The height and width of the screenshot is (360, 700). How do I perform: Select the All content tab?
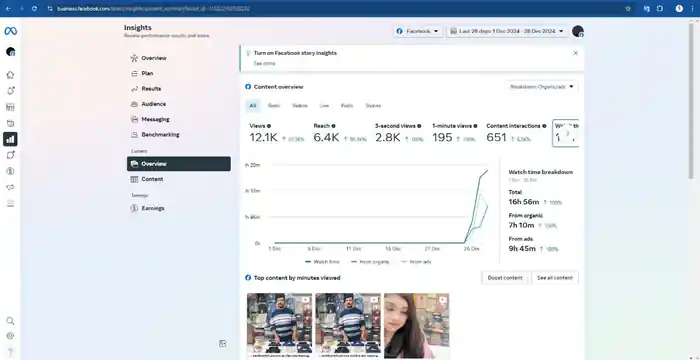point(253,106)
